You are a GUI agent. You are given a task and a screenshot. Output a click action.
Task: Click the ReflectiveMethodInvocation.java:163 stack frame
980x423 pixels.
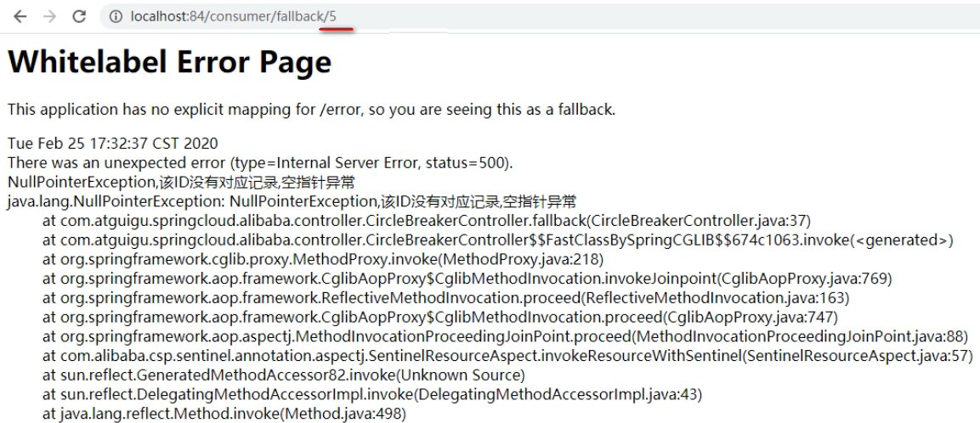(x=445, y=298)
